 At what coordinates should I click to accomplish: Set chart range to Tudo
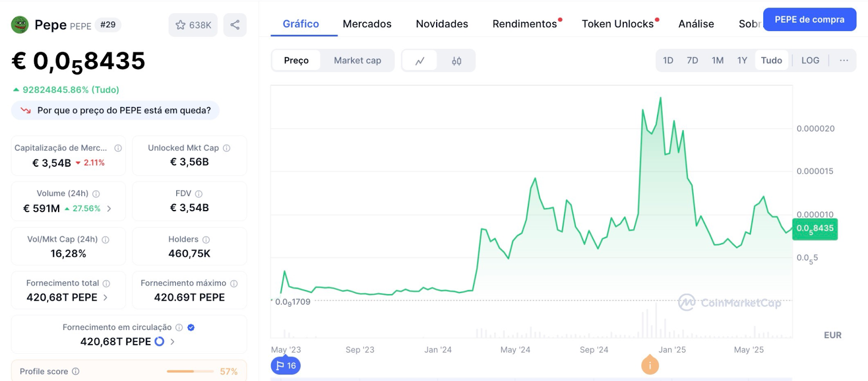click(771, 60)
